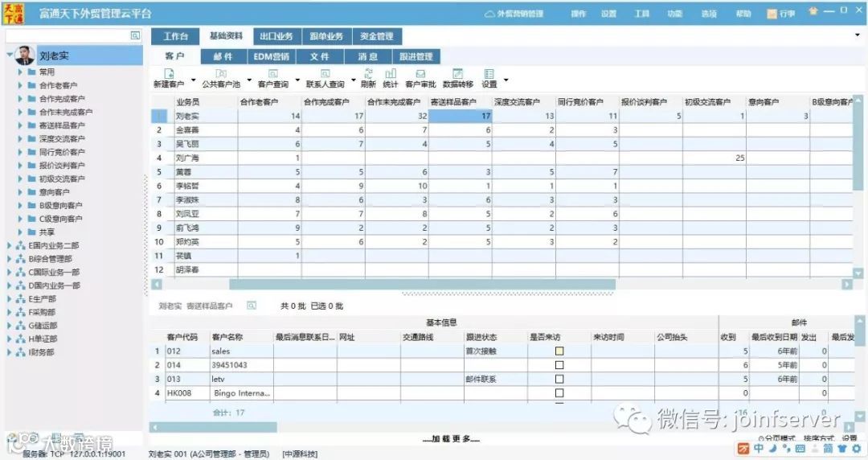
Task: Expand the F采购部 tree node
Action: click(10, 312)
